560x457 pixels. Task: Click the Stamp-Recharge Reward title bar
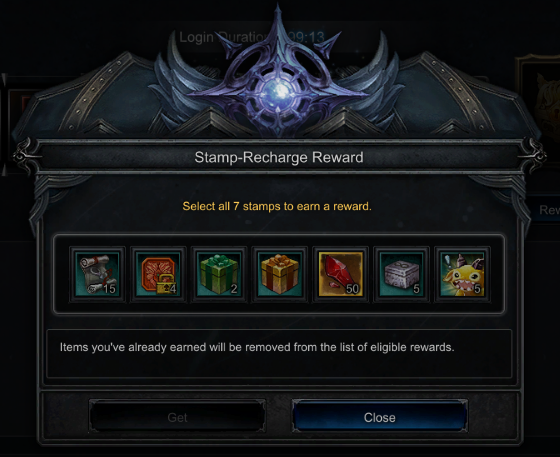coord(279,157)
